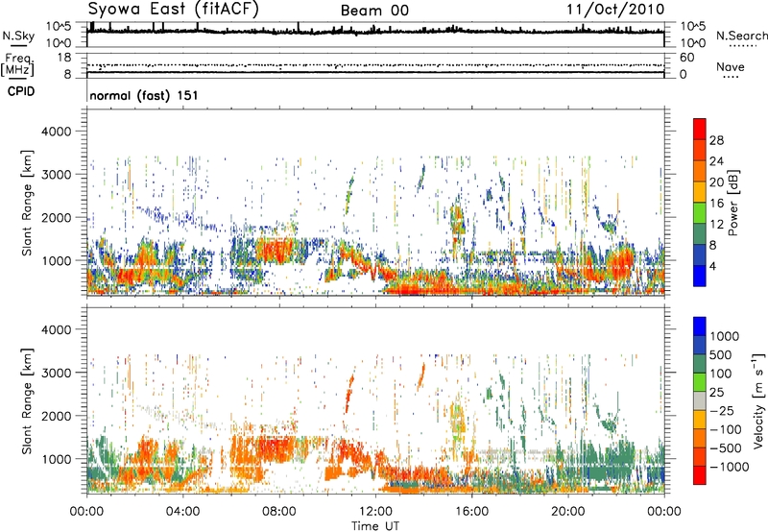Click the "Power [dB]" colorbar title
The height and width of the screenshot is (532, 768).
[732, 203]
